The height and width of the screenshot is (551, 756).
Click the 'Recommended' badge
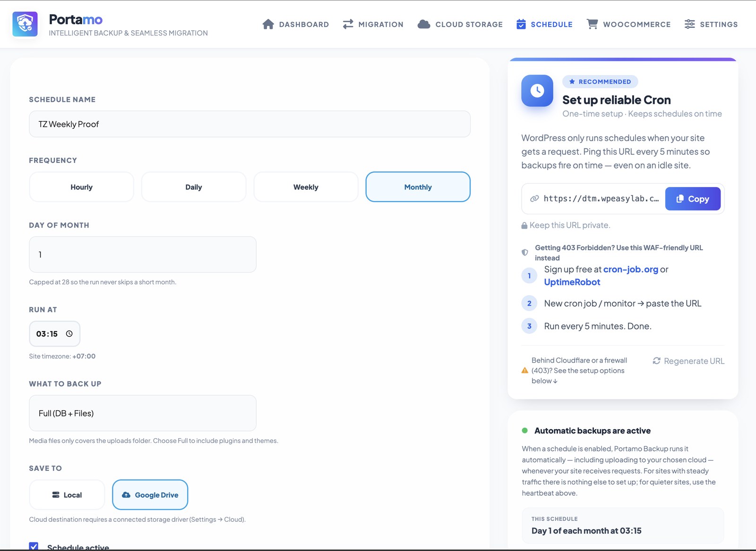click(x=600, y=82)
